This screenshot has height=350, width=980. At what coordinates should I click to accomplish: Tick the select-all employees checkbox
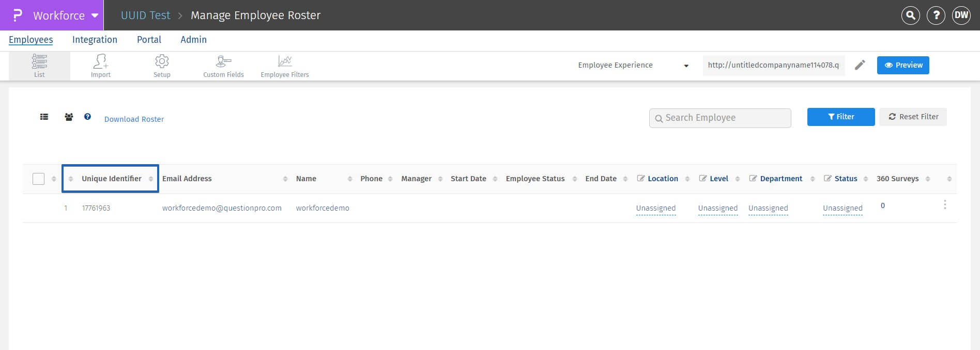click(38, 179)
